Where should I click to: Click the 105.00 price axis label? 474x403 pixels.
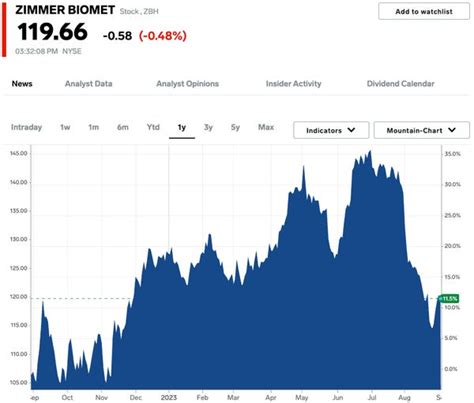(x=19, y=382)
